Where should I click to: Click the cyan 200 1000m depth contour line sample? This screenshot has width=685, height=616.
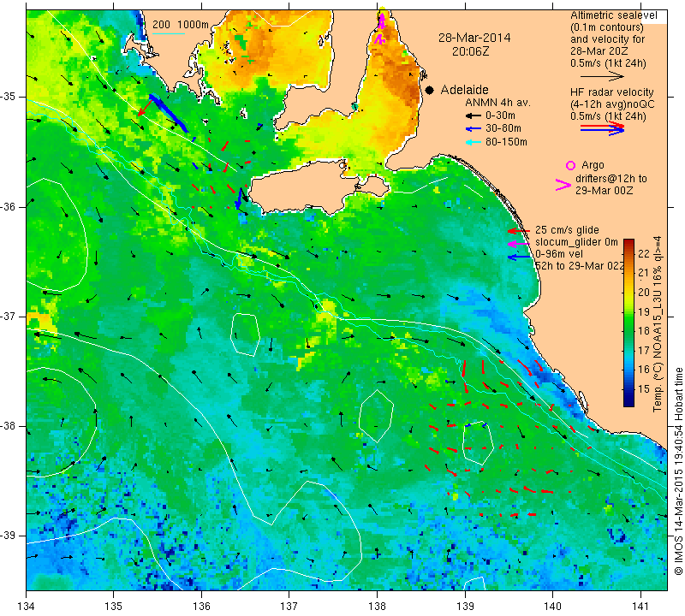(169, 33)
